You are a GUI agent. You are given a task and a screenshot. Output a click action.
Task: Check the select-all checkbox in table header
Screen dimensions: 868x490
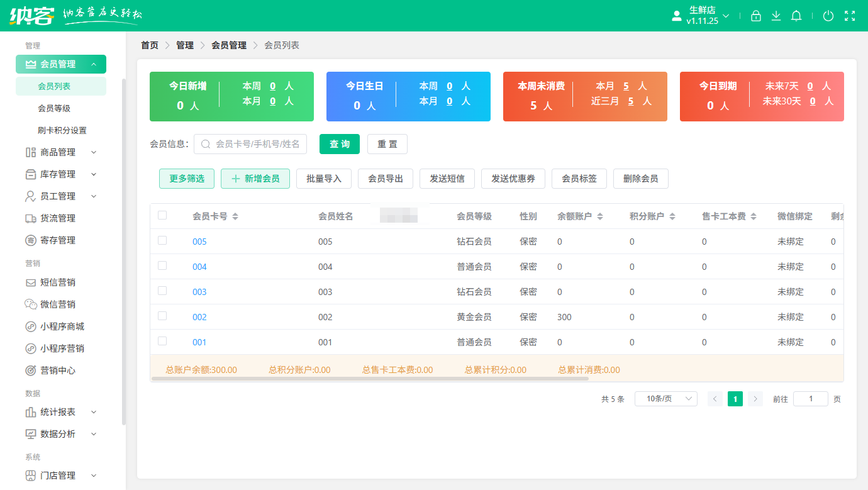pyautogui.click(x=162, y=215)
